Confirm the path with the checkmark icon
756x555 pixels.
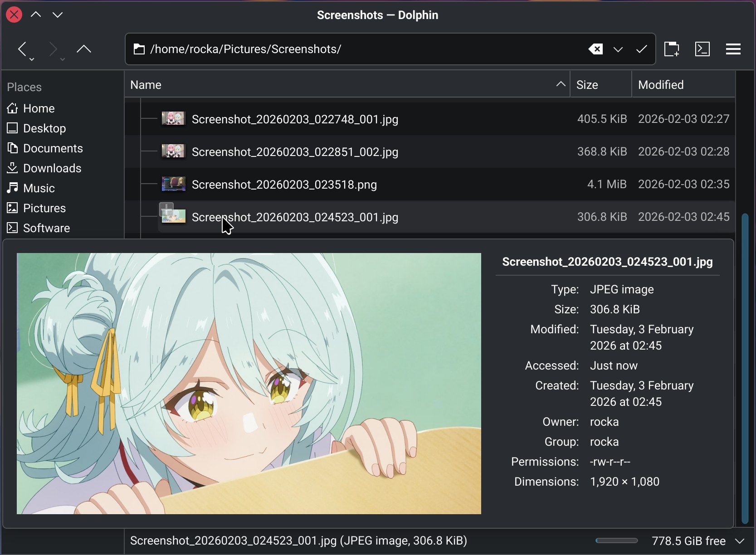[641, 49]
